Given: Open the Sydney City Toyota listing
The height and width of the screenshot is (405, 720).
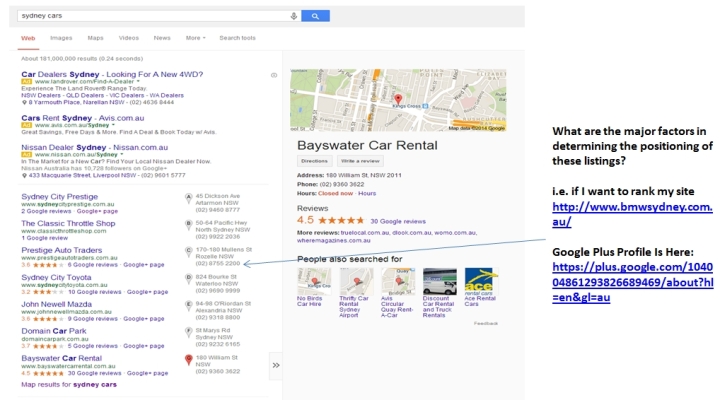Looking at the screenshot, I should coord(56,277).
